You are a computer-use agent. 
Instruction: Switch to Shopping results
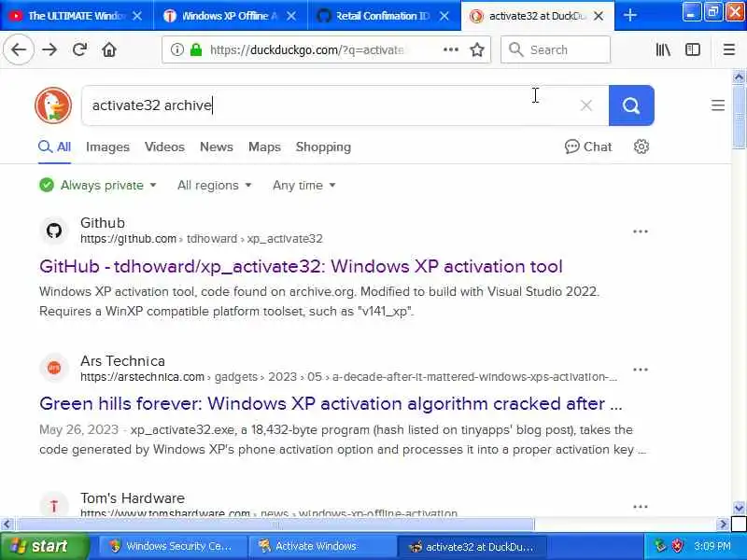[x=323, y=147]
